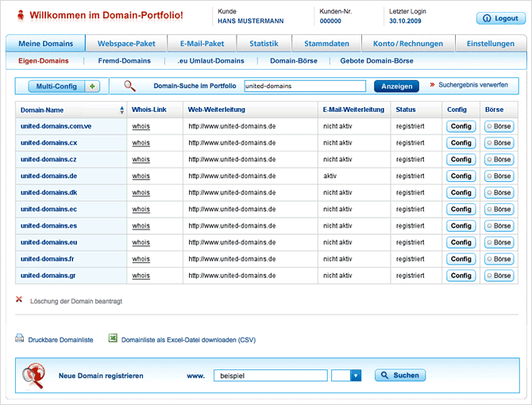532x405 pixels.
Task: Click the green plus beside Multi-Config
Action: coord(92,87)
